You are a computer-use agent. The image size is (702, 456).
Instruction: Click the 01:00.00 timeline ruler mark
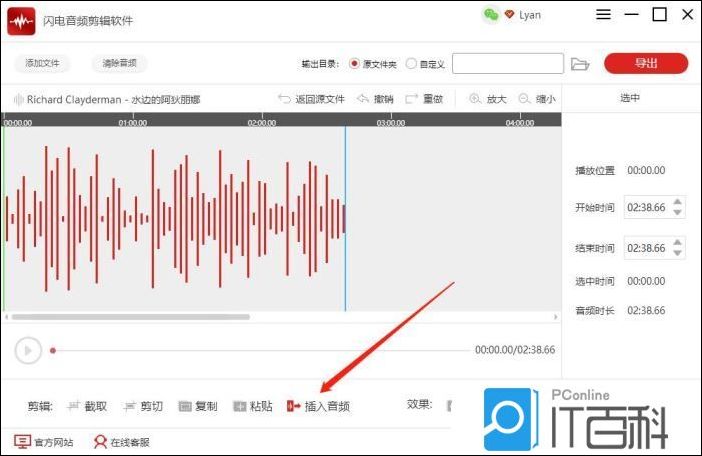pyautogui.click(x=133, y=122)
